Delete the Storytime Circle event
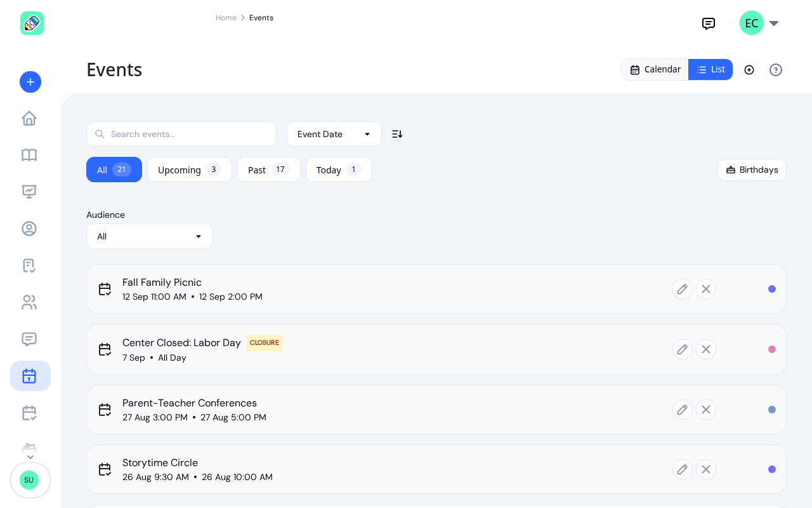 point(706,469)
